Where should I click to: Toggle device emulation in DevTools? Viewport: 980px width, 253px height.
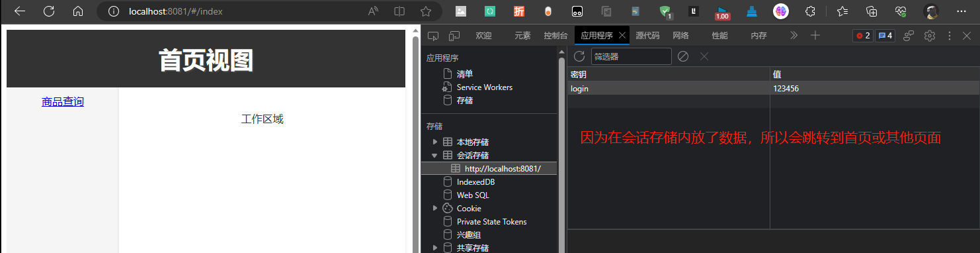coord(454,36)
